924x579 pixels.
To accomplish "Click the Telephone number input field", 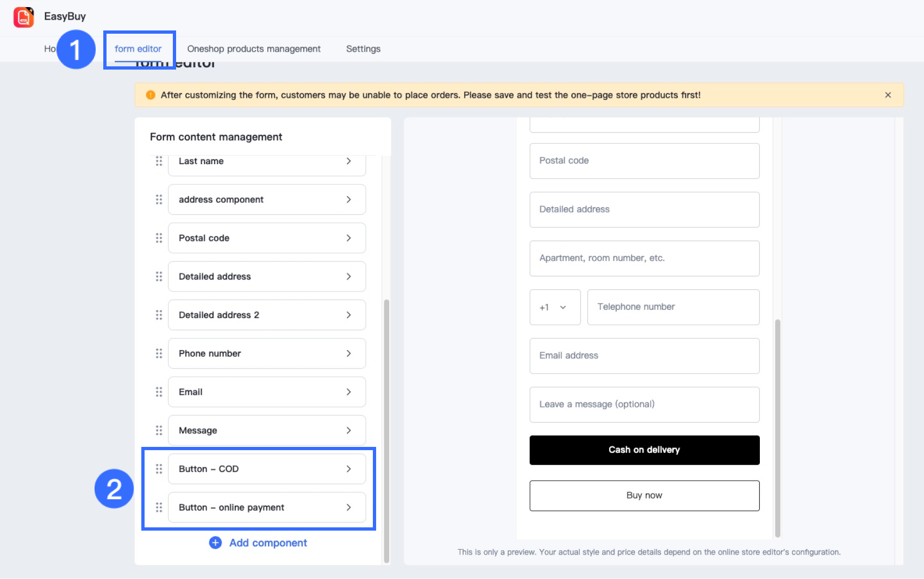I will [x=673, y=307].
